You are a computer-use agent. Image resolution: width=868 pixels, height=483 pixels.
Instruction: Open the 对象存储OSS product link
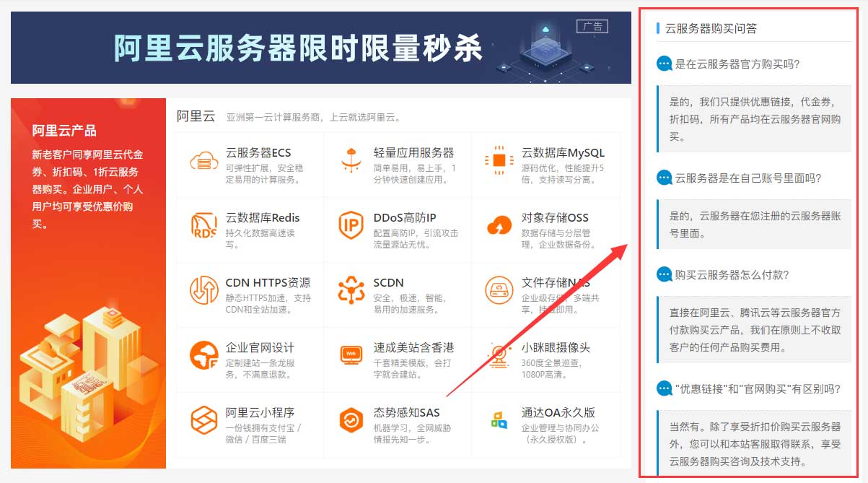(x=555, y=218)
